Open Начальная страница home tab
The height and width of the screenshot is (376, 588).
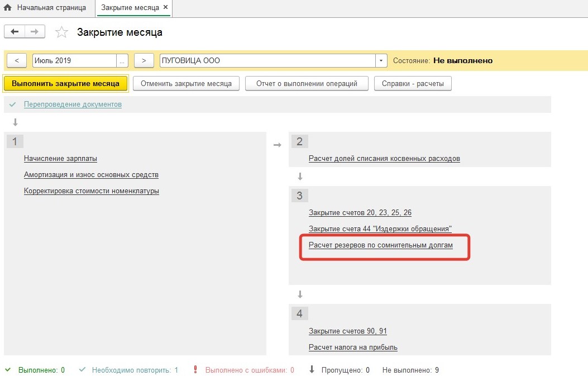tap(46, 8)
